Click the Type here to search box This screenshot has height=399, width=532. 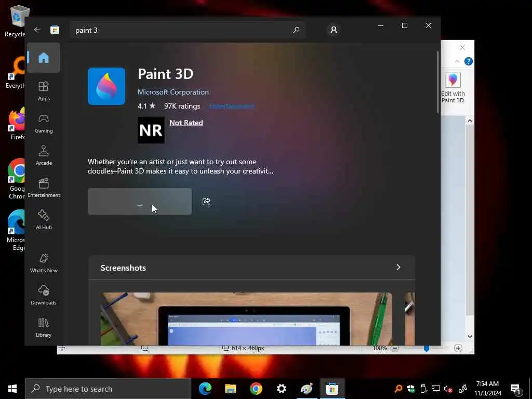(x=108, y=389)
